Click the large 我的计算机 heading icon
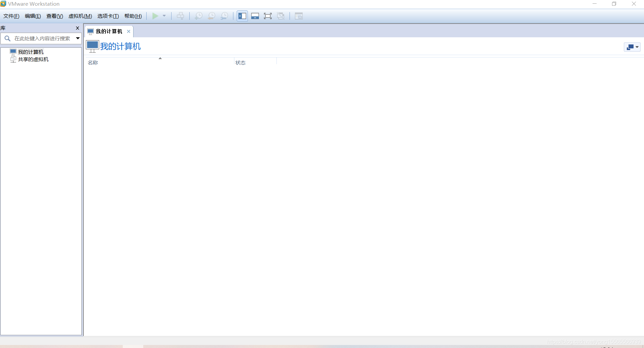The image size is (644, 348). [92, 47]
